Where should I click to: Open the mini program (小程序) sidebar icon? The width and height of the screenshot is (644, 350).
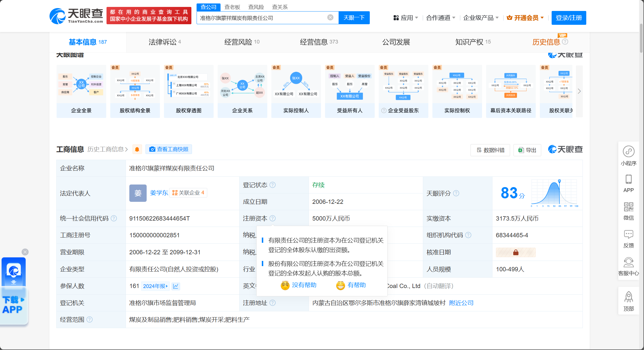pos(628,152)
